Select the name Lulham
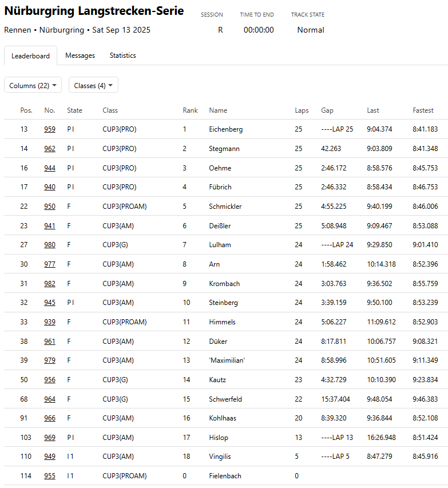 [220, 245]
